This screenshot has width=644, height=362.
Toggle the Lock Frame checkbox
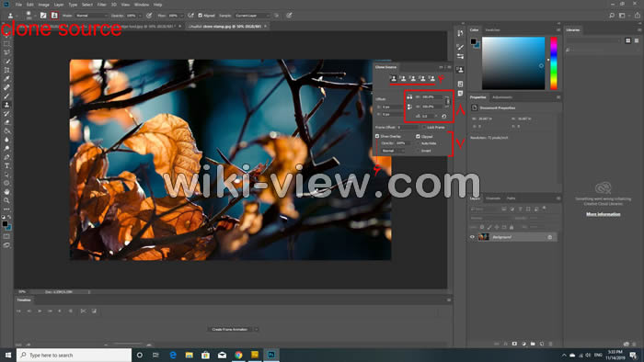coord(423,128)
